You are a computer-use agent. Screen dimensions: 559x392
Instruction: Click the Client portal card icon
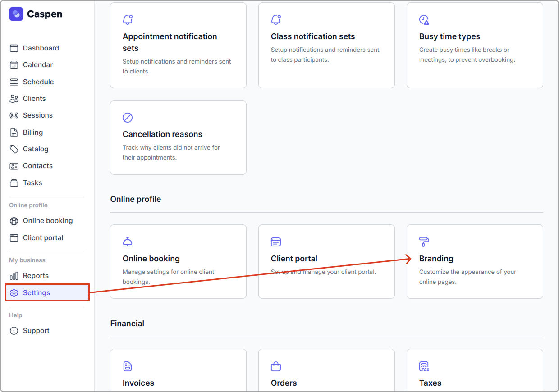tap(276, 242)
